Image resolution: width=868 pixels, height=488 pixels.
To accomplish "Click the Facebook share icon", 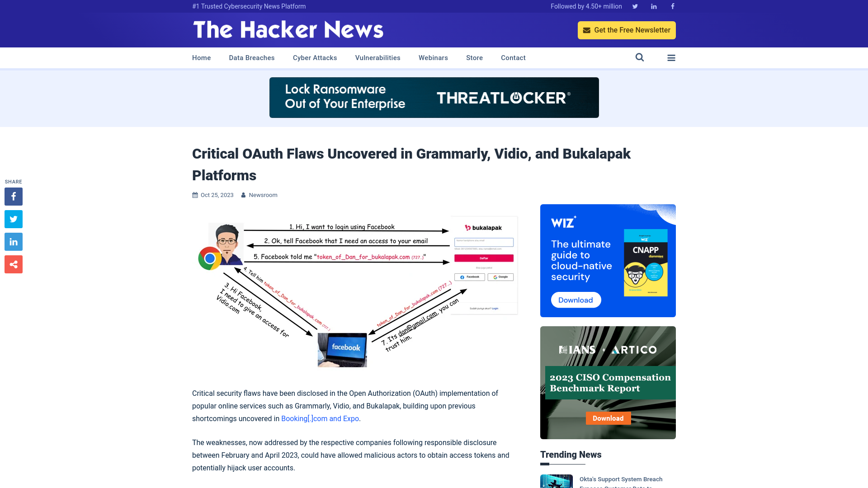I will tap(13, 196).
